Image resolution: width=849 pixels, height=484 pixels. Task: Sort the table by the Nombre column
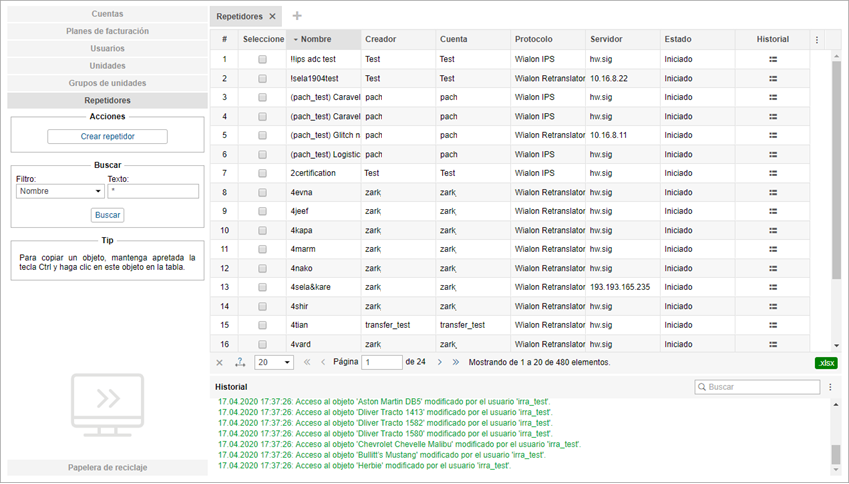click(x=322, y=40)
